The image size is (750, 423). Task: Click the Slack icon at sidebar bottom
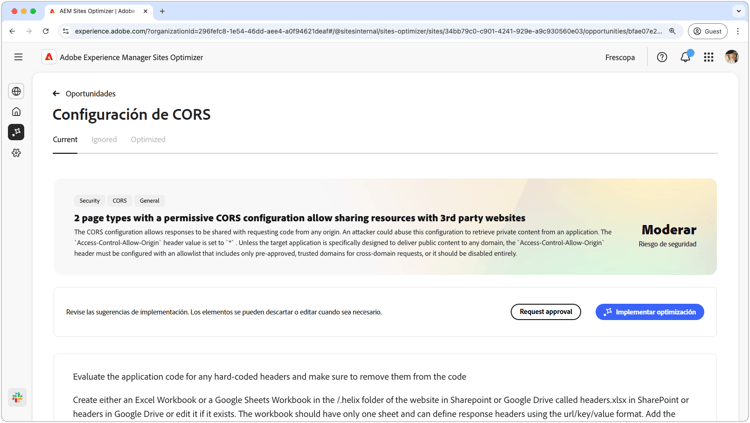(17, 397)
